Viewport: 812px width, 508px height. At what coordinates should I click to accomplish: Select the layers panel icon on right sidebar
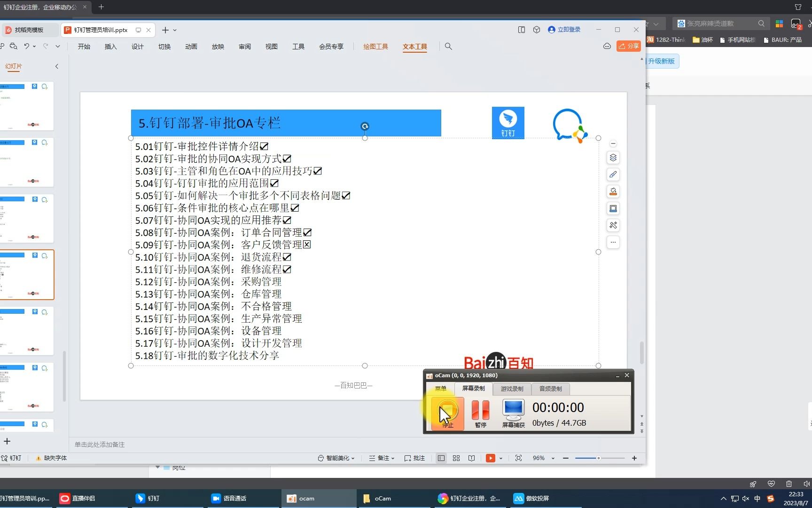pos(613,158)
